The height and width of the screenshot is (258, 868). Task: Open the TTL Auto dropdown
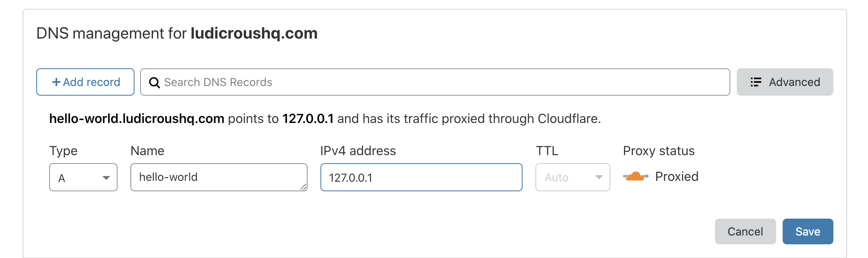coord(572,177)
